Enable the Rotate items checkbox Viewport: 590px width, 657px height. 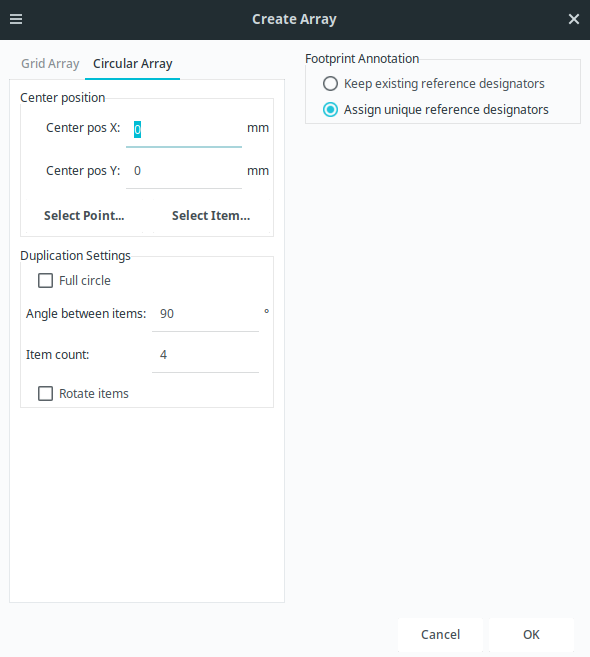click(x=45, y=393)
